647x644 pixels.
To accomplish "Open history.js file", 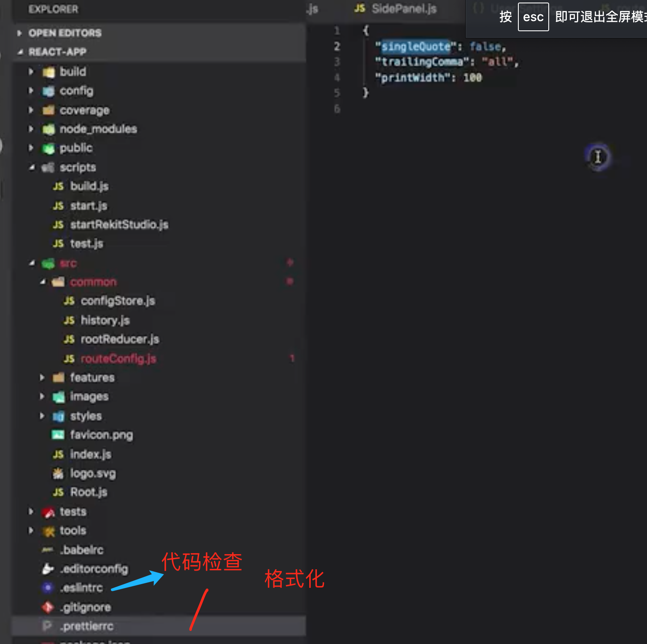I will (105, 320).
